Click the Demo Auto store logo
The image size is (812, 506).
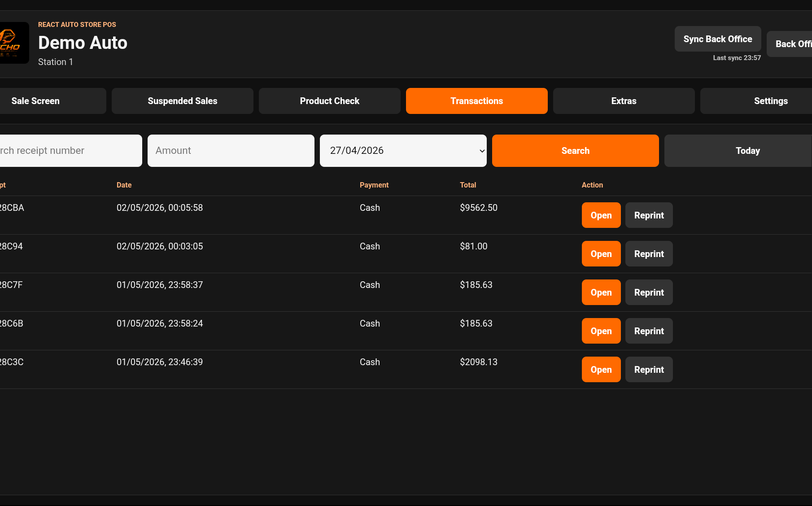coord(13,43)
